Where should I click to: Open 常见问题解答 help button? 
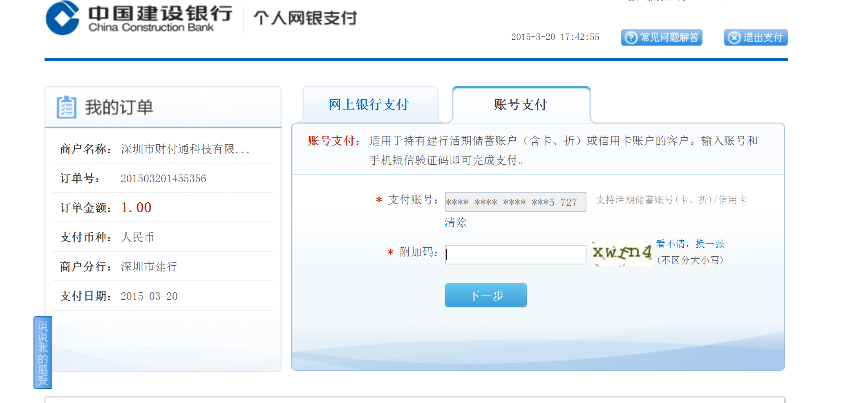661,38
